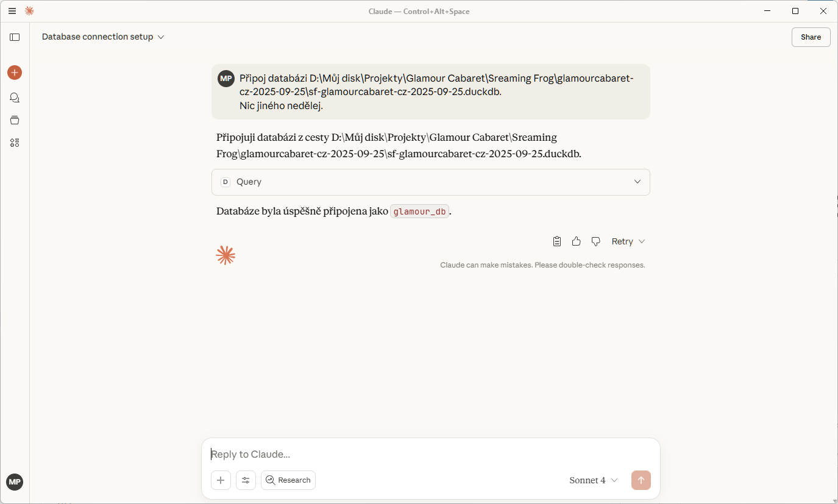Open the Projects icon in sidebar
This screenshot has width=838, height=504.
click(x=15, y=120)
